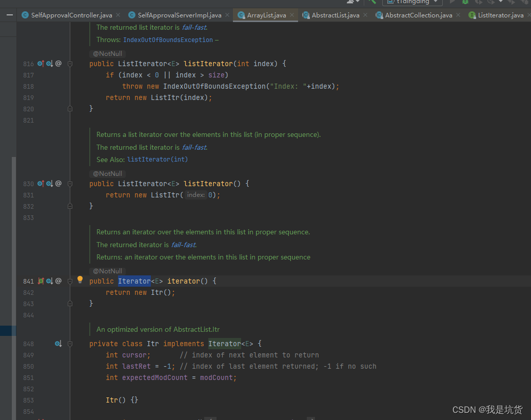Click fail-fast link in listIterator() doc

click(194, 147)
